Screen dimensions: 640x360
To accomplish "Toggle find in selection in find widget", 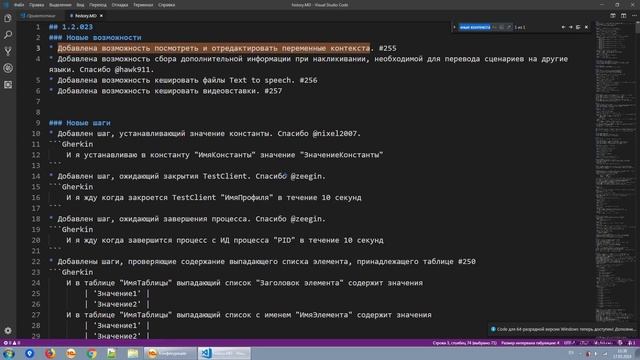I will click(578, 27).
